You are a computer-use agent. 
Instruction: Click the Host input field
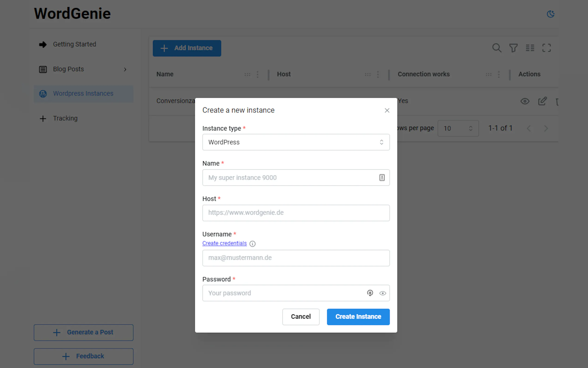click(x=296, y=213)
